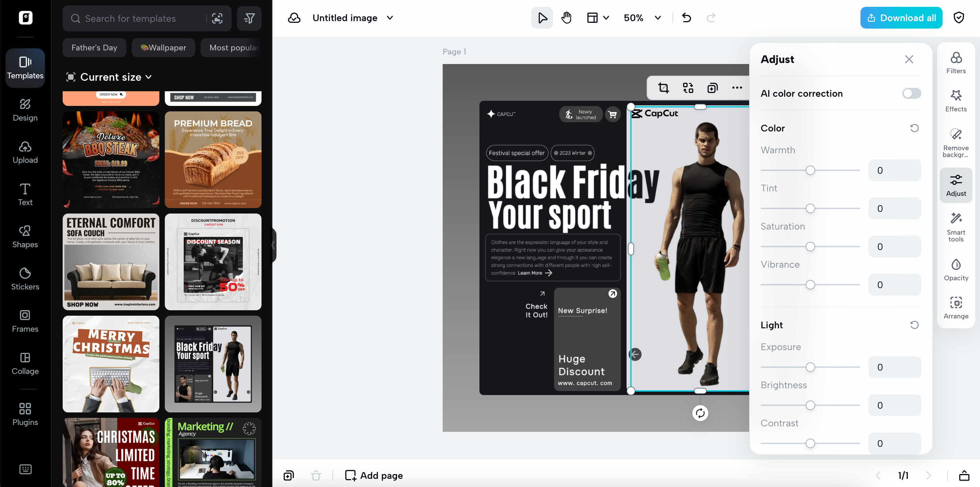
Task: Open the Templates panel in sidebar
Action: click(x=25, y=68)
